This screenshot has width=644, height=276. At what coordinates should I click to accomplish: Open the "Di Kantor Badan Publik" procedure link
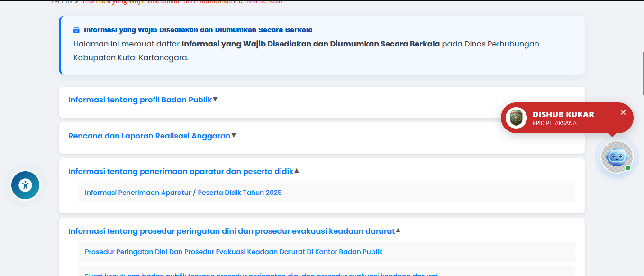click(x=234, y=252)
